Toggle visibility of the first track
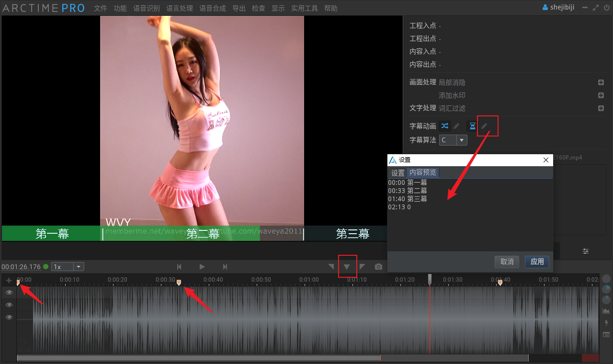This screenshot has height=364, width=613. pos(9,292)
